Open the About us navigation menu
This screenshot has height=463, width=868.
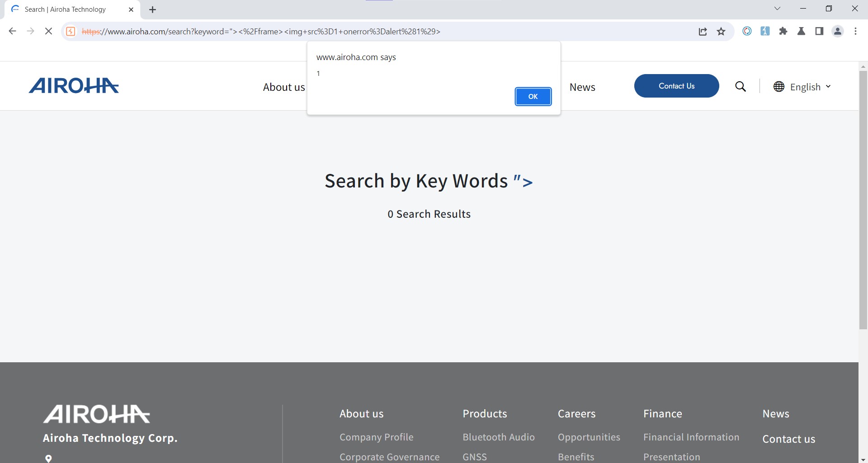[284, 87]
